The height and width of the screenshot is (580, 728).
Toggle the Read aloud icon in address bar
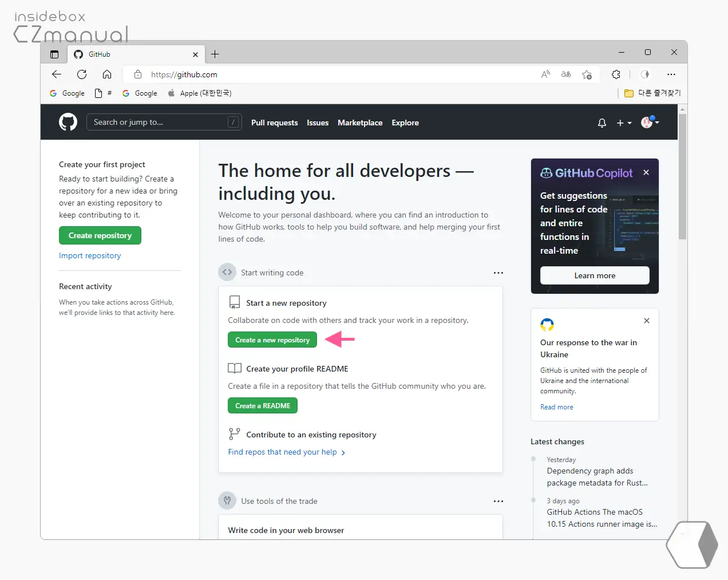pyautogui.click(x=545, y=74)
